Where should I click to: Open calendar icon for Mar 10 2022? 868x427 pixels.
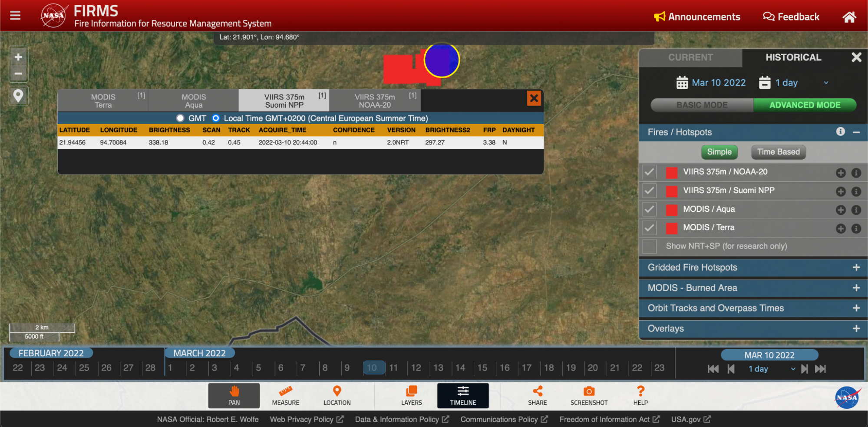(682, 82)
